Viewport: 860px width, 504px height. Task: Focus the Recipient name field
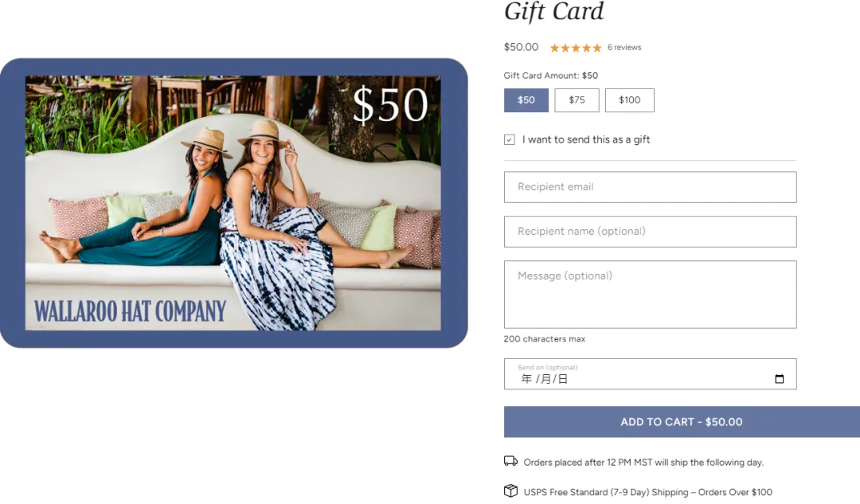tap(650, 232)
